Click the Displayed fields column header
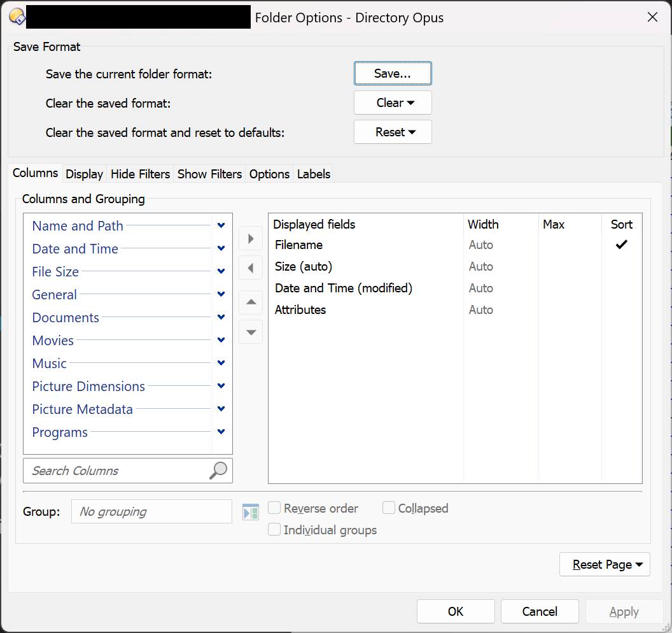This screenshot has height=633, width=672. coord(366,224)
